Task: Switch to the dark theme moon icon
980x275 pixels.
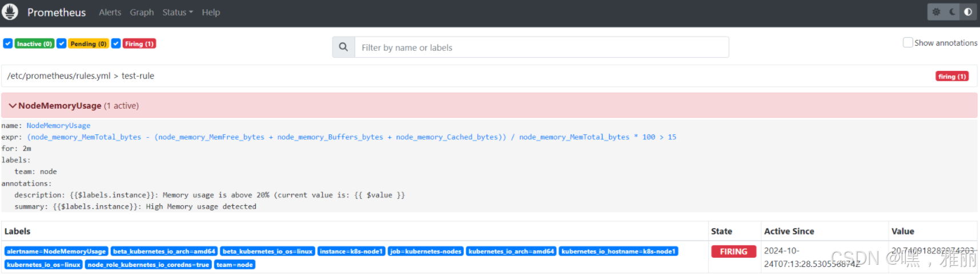Action: [952, 11]
